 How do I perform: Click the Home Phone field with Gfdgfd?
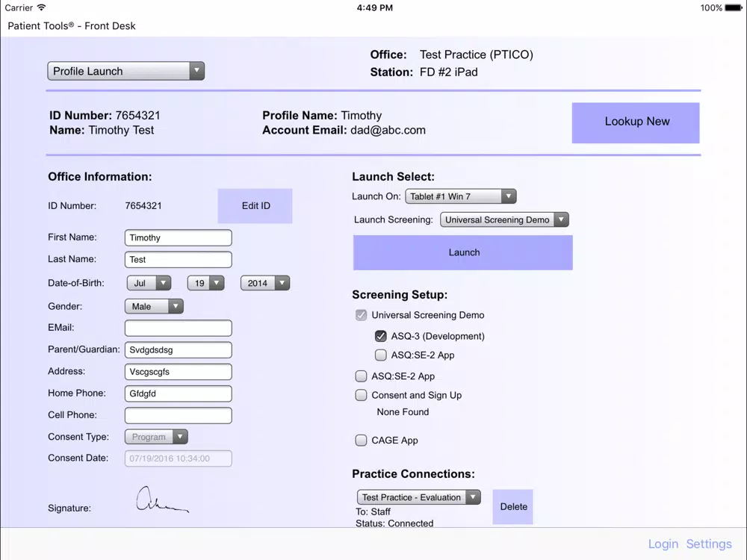click(179, 393)
